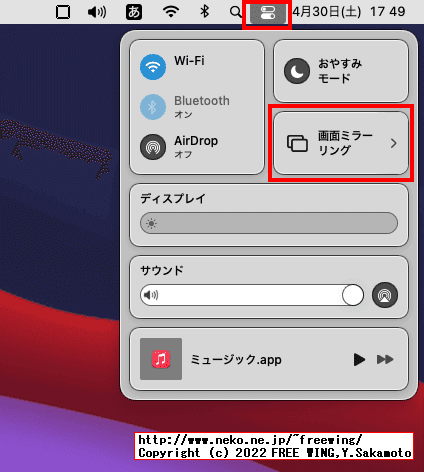424x472 pixels.
Task: Click the speaker icon on volume slider
Action: click(151, 295)
